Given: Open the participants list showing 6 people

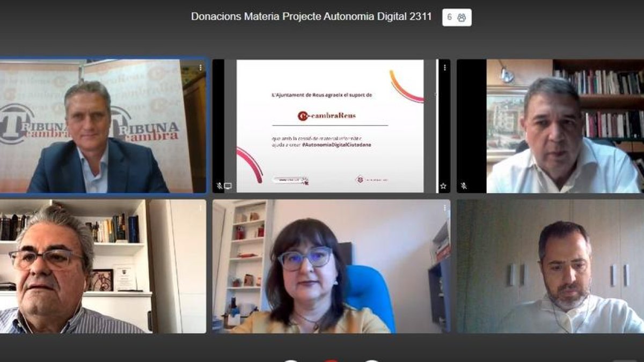Looking at the screenshot, I should tap(457, 17).
